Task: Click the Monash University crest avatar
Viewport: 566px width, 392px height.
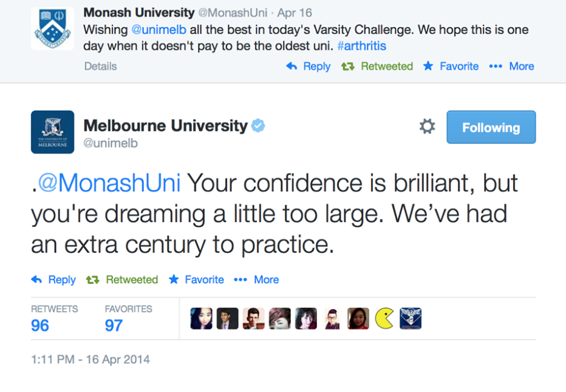Action: pos(52,29)
